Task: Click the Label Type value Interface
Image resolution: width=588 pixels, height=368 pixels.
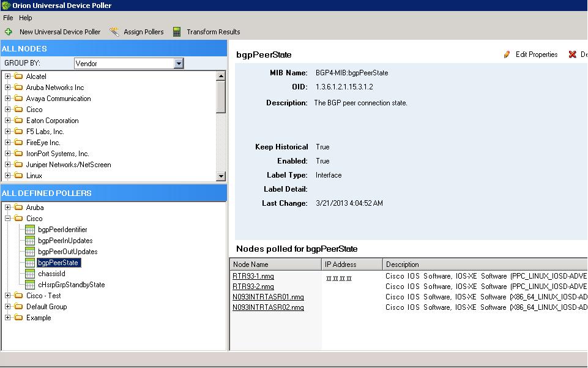Action: pyautogui.click(x=329, y=175)
